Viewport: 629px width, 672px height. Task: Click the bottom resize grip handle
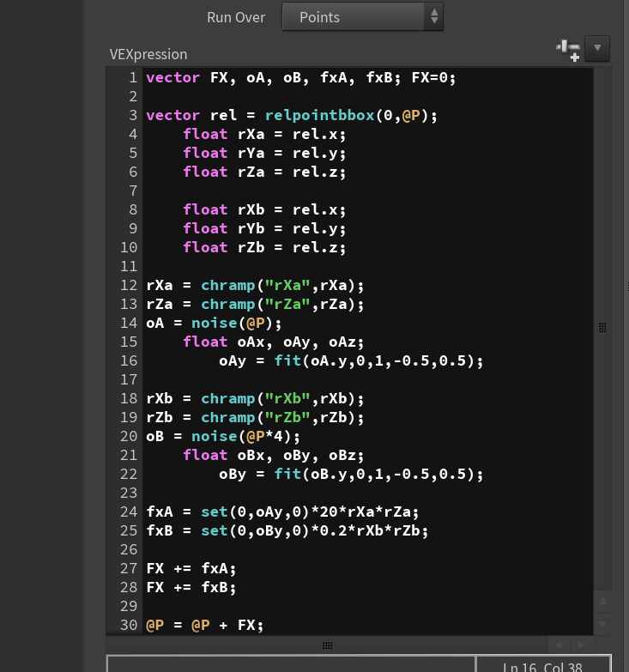327,645
